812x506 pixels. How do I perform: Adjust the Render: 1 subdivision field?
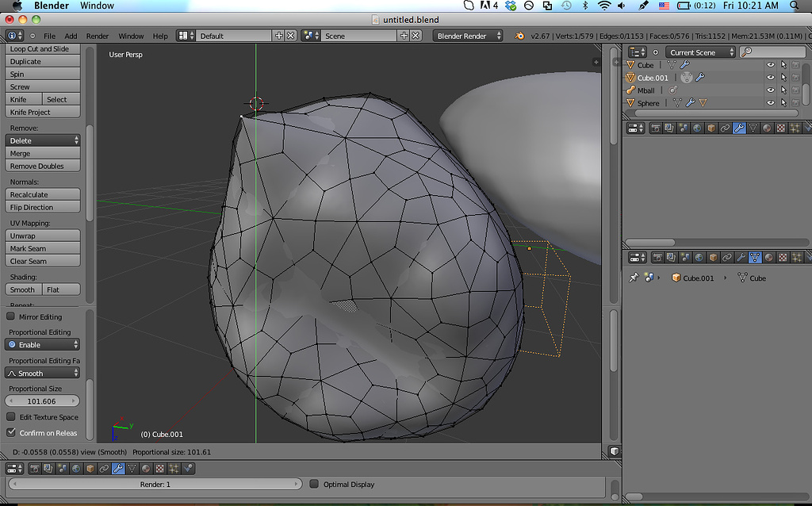(x=155, y=484)
